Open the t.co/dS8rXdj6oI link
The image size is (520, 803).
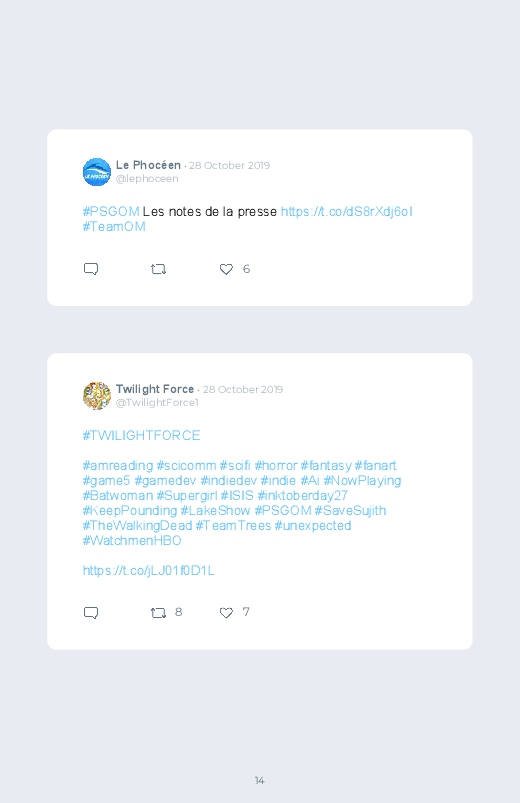(347, 212)
